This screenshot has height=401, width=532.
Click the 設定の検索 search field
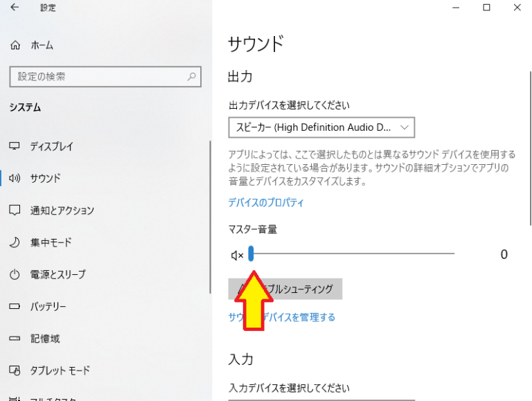click(97, 77)
